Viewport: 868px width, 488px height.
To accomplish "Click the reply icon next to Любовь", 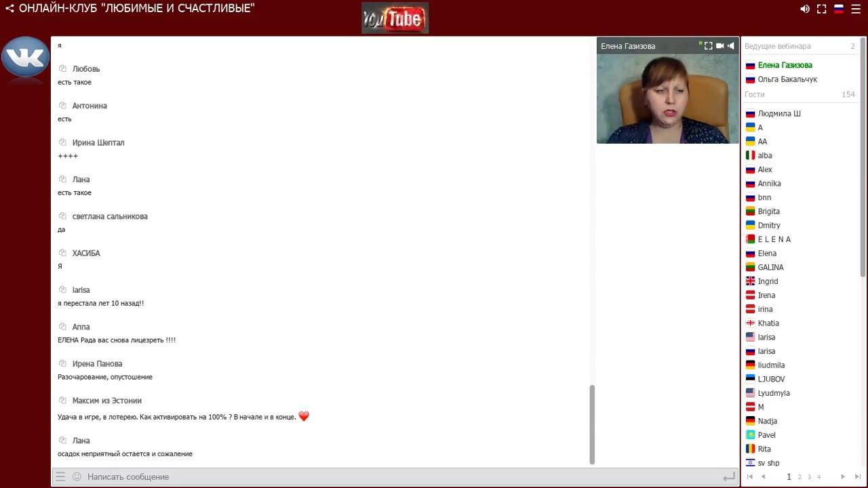I will coord(62,68).
